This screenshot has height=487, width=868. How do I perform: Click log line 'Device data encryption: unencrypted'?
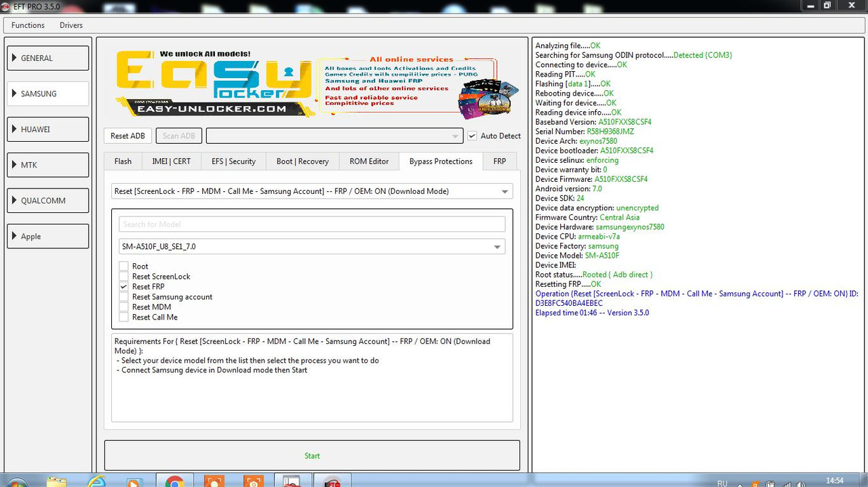tap(597, 208)
